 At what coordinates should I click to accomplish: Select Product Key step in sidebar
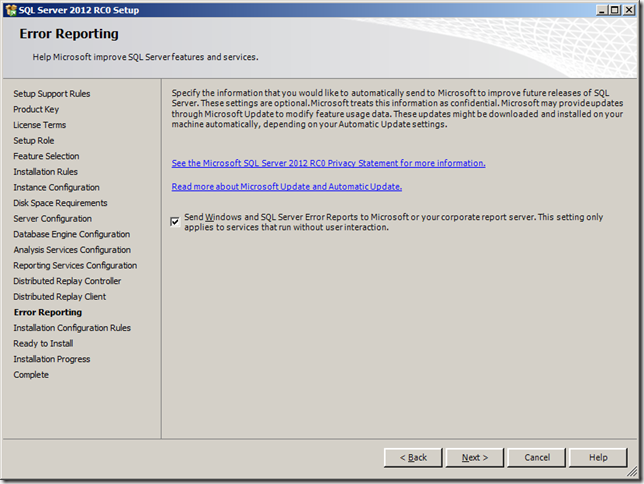pos(36,109)
